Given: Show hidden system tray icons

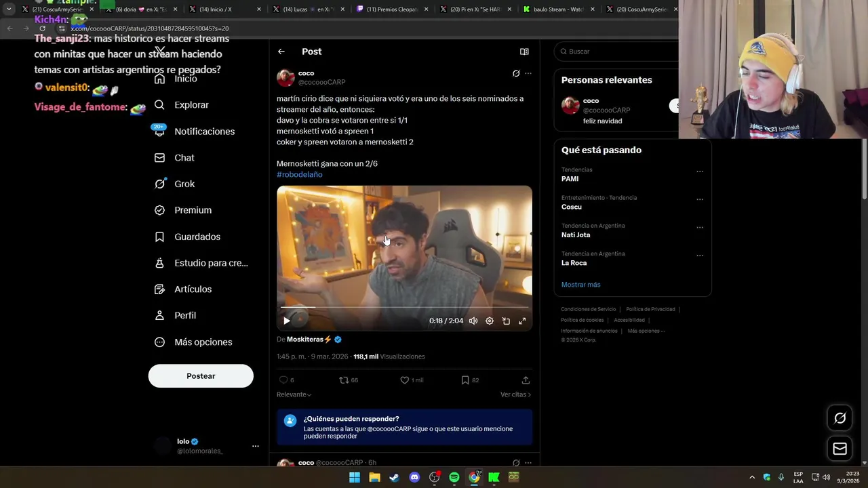Looking at the screenshot, I should pos(751,477).
